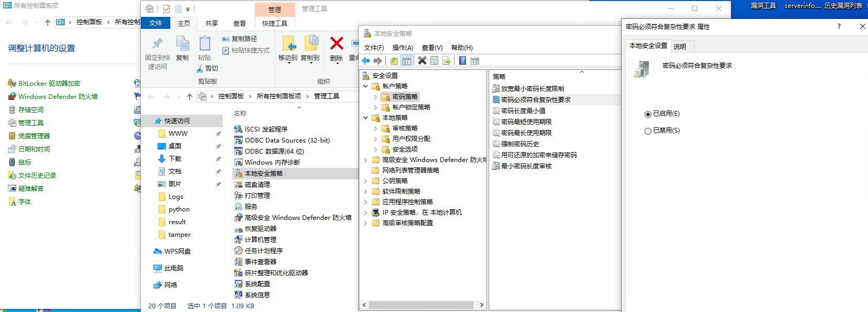Click the properties icon in 本地安全策略 toolbar
868x312 pixels.
434,61
